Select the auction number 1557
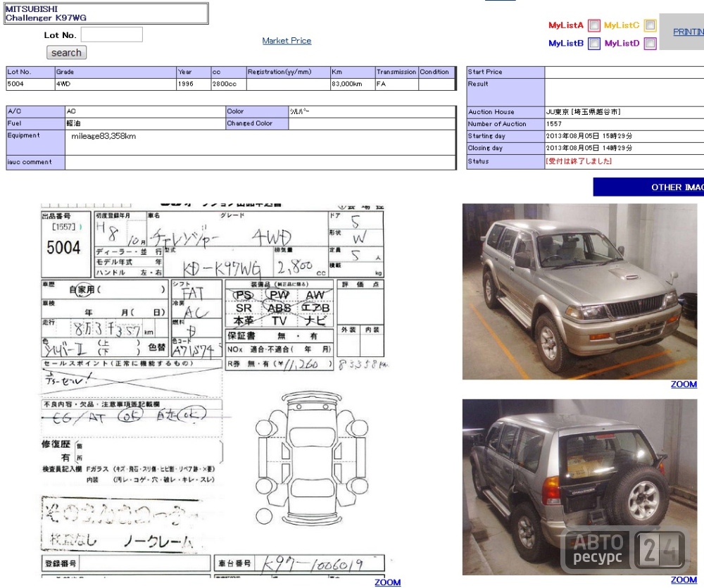This screenshot has width=704, height=588. click(x=553, y=124)
